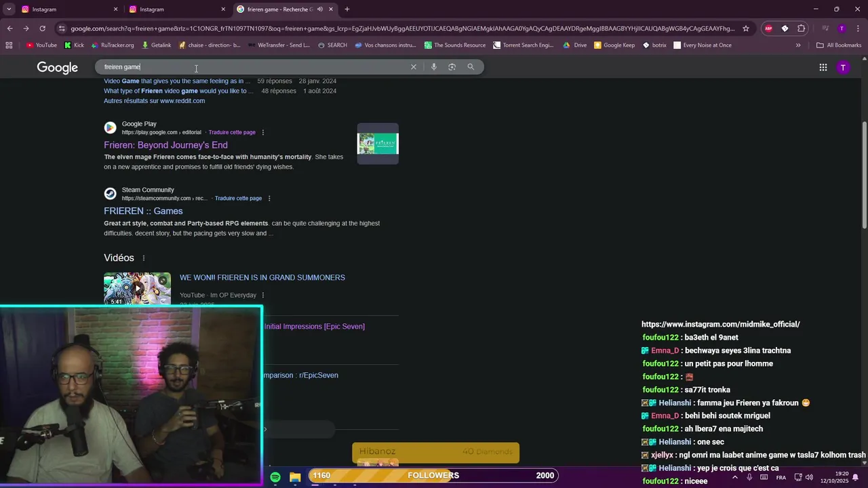Expand hidden bookmarks chevron

pyautogui.click(x=798, y=45)
